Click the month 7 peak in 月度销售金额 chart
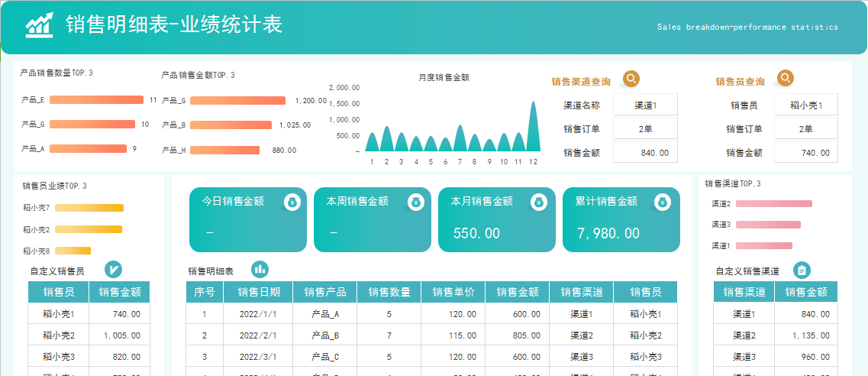The width and height of the screenshot is (868, 376). (460, 138)
